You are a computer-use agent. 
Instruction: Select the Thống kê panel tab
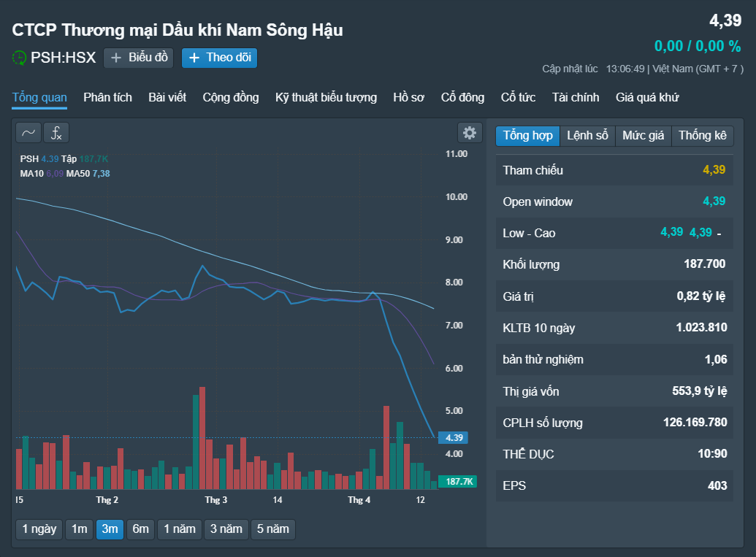point(703,136)
